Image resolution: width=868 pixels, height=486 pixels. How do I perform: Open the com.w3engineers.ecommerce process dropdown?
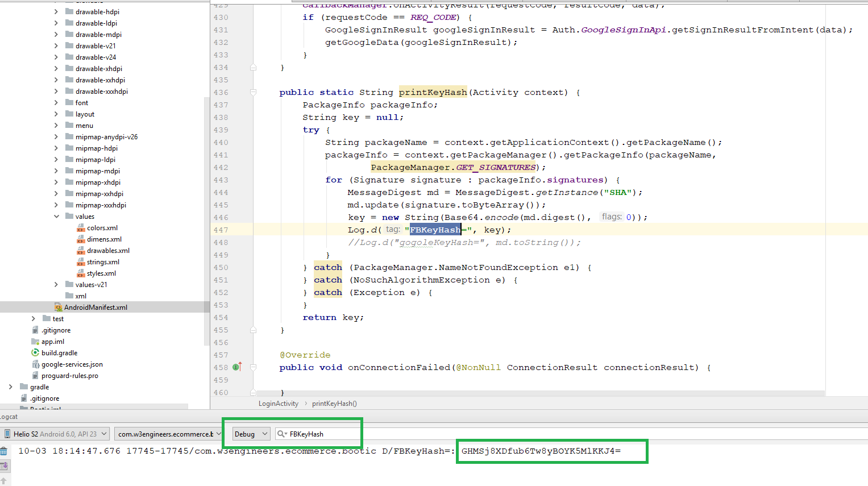point(169,434)
